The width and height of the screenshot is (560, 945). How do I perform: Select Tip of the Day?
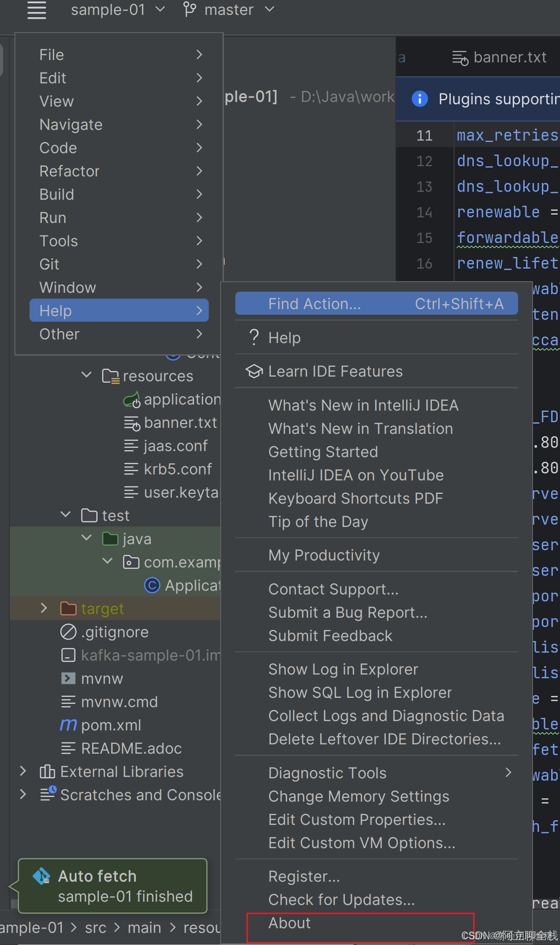(x=377, y=521)
